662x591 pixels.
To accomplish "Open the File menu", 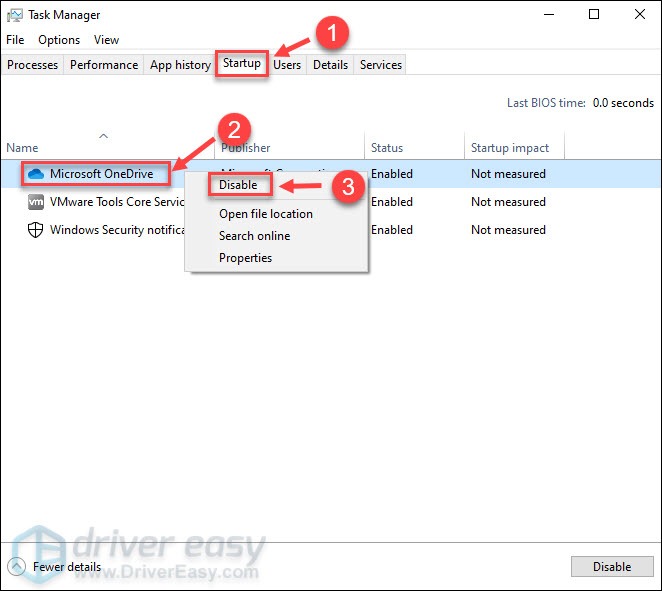I will pyautogui.click(x=15, y=40).
